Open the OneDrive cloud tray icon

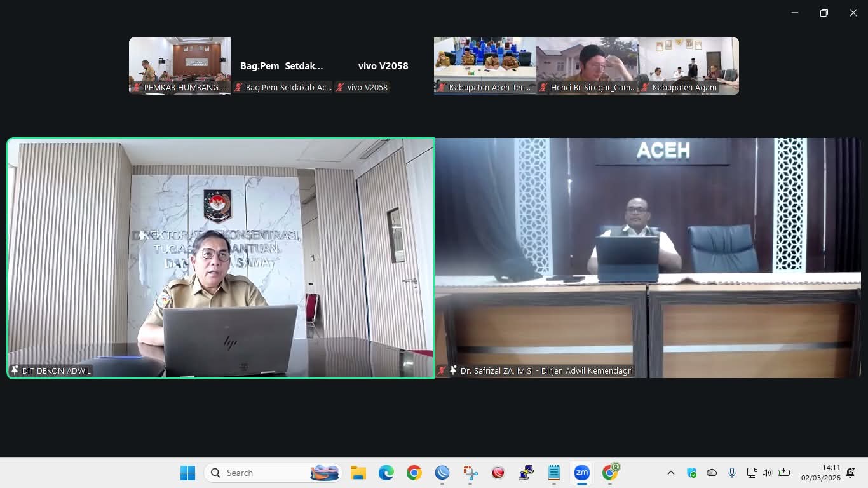tap(712, 473)
